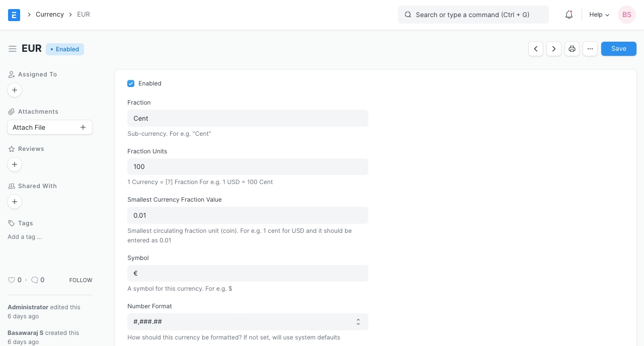Open the BS user avatar menu

pyautogui.click(x=626, y=15)
